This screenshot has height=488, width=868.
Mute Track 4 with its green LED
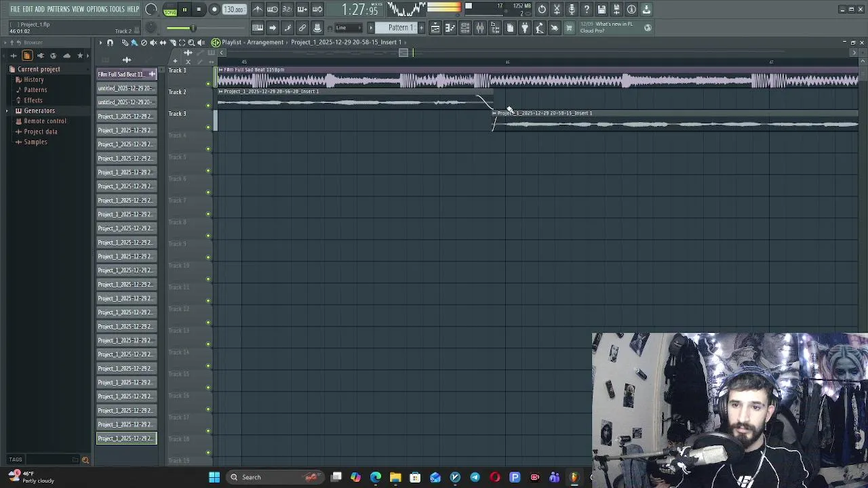pos(208,148)
